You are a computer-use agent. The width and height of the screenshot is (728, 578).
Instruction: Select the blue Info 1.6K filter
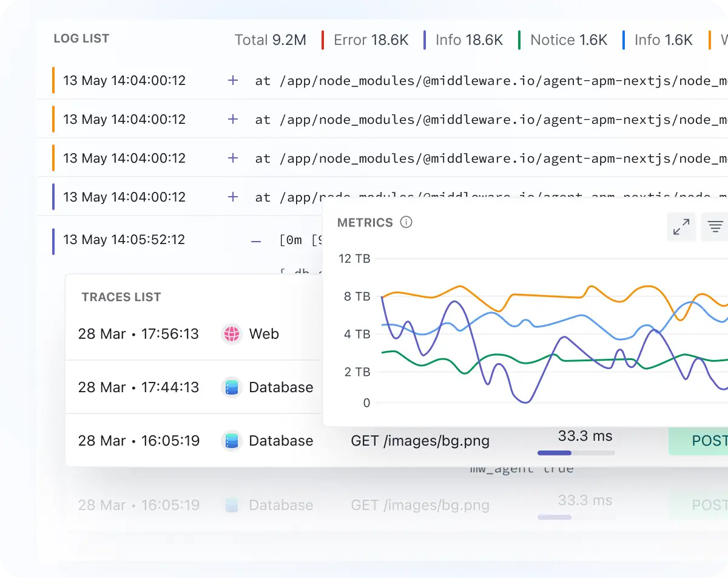(x=663, y=40)
